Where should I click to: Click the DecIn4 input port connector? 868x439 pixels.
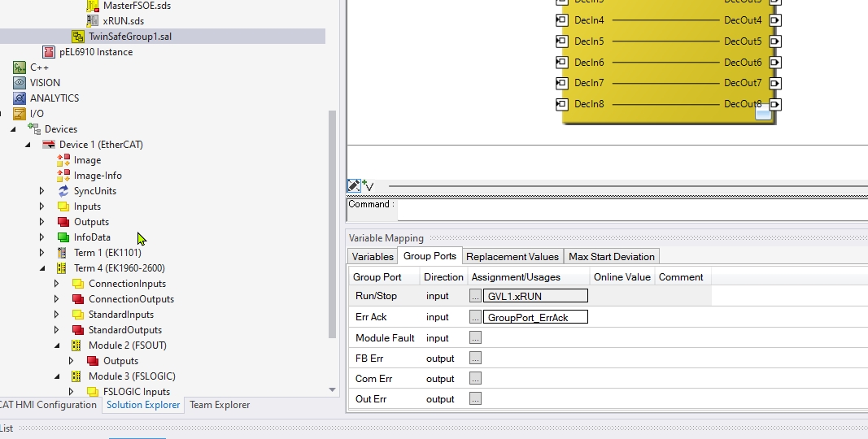(560, 20)
